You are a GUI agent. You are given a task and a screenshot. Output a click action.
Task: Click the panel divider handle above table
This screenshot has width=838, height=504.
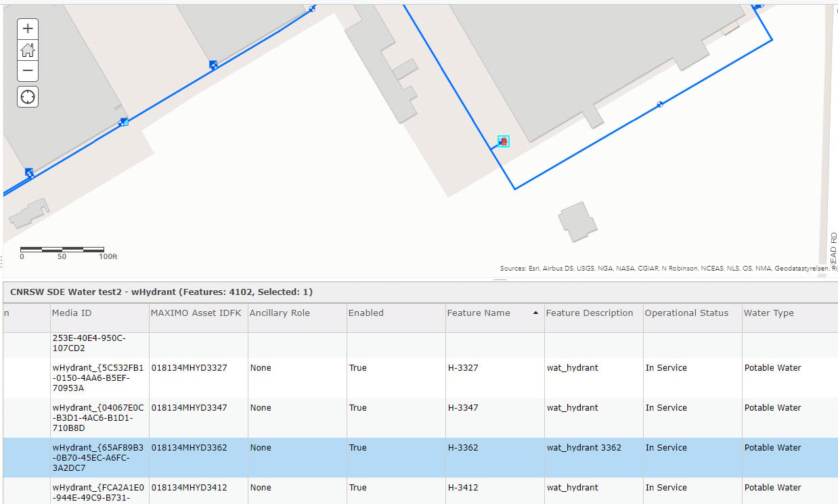[x=500, y=279]
